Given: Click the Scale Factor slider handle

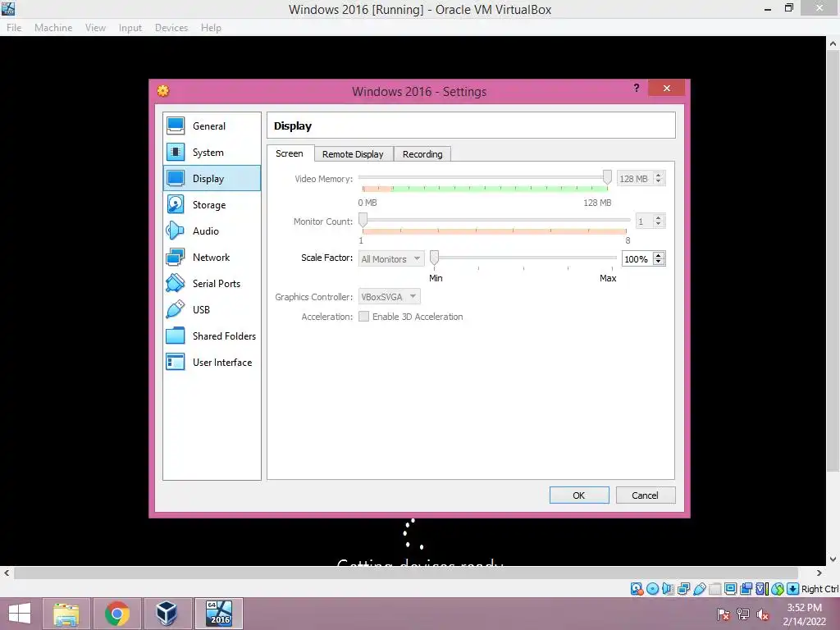Looking at the screenshot, I should (435, 258).
